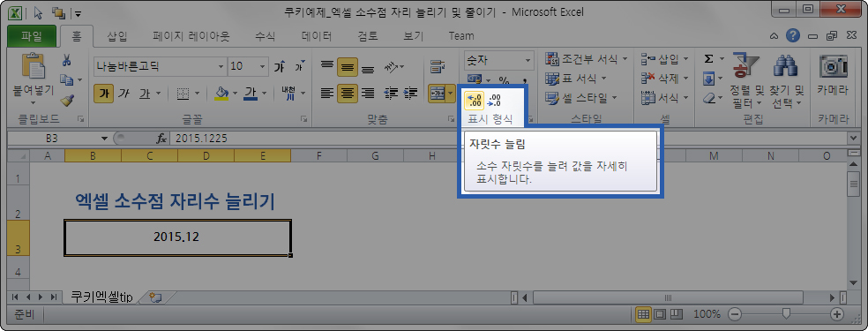Click the accounting number format icon
868x331 pixels.
475,79
